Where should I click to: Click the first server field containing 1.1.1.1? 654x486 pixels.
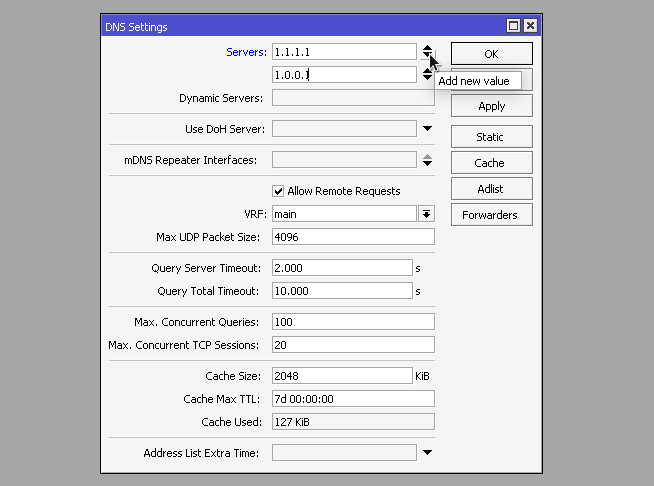pos(343,51)
